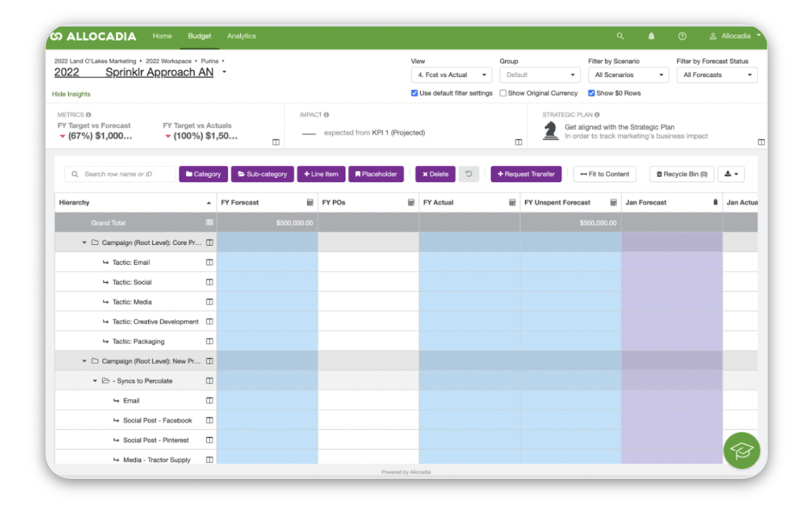Open the download export dropdown
The height and width of the screenshot is (510, 812).
pos(731,174)
